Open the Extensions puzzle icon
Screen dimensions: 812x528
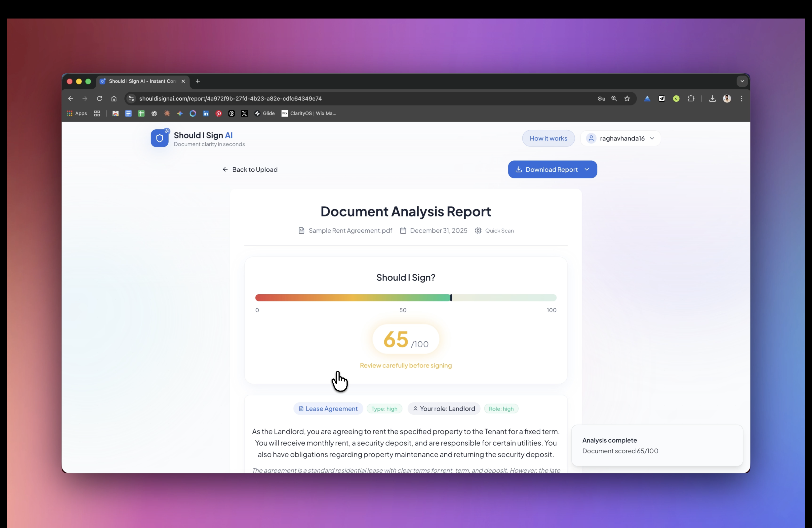(691, 99)
